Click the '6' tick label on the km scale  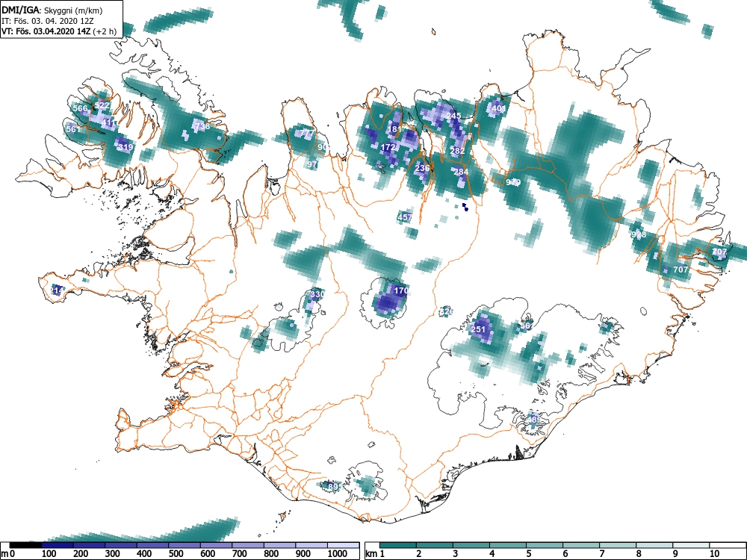coord(565,554)
